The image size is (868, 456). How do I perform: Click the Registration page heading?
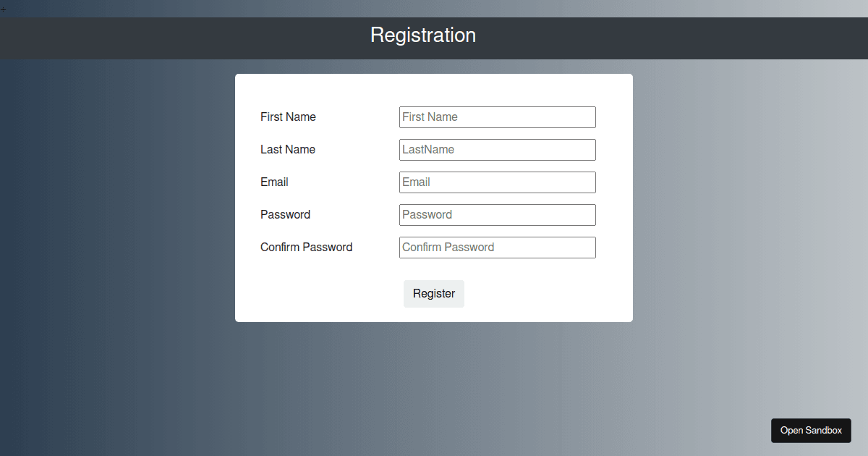click(423, 35)
